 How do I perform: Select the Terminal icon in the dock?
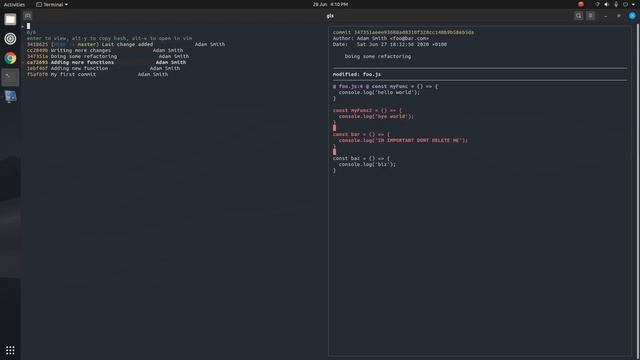[x=10, y=77]
